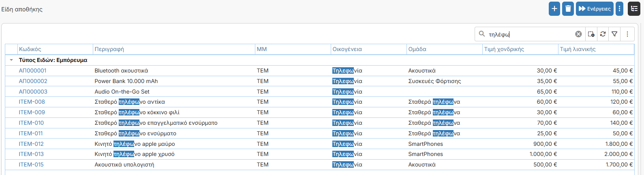The image size is (644, 175).
Task: Add a new warehouse item with plus button
Action: [x=554, y=9]
